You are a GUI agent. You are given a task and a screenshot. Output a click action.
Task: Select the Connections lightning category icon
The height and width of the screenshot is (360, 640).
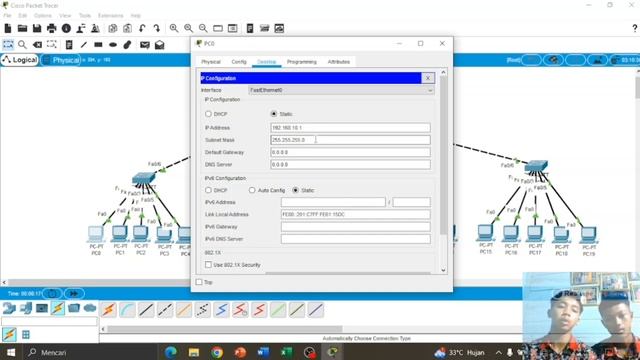[58, 308]
